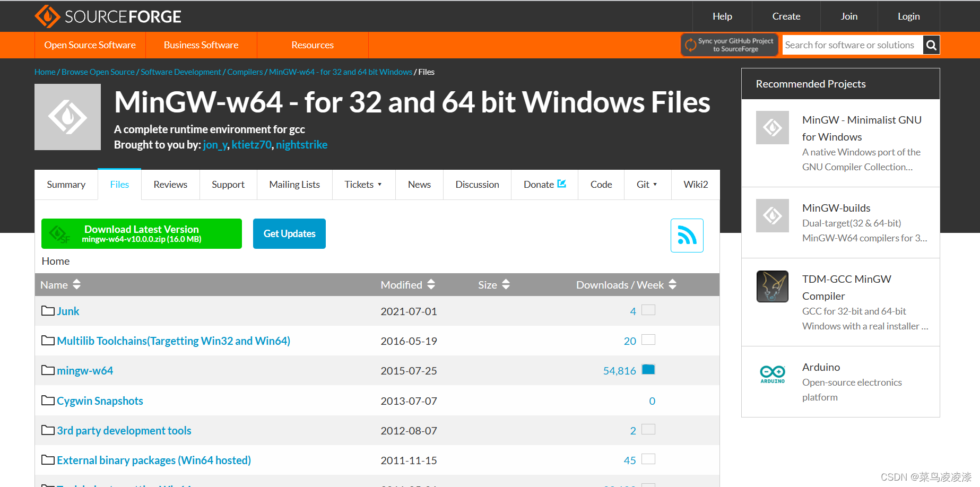Open the Help menu
980x487 pixels.
coord(722,16)
